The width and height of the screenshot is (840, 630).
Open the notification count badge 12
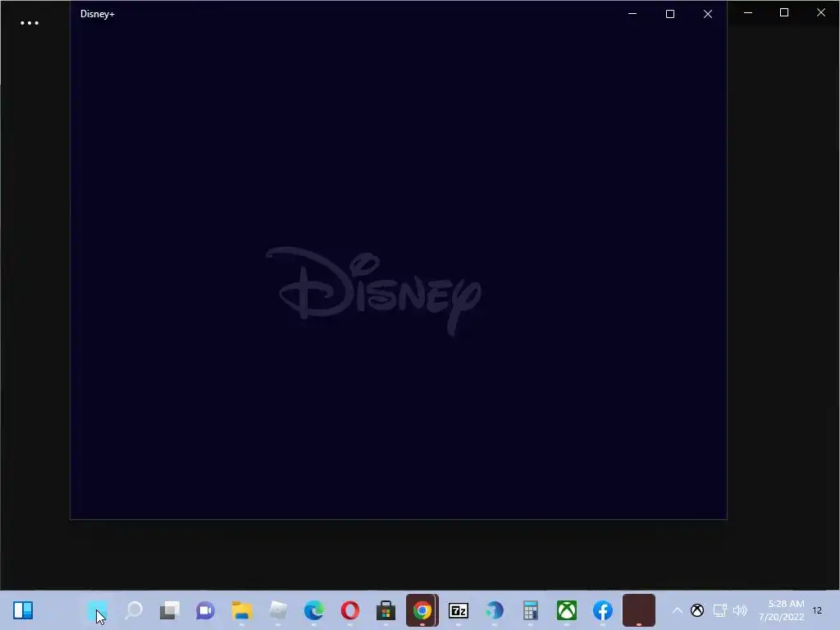[x=817, y=610]
